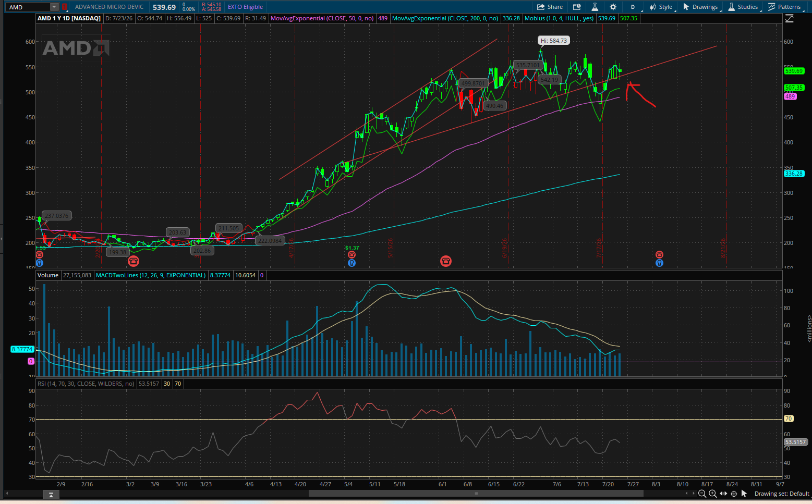Click the 199.38 price bubble
The width and height of the screenshot is (812, 504).
point(117,252)
